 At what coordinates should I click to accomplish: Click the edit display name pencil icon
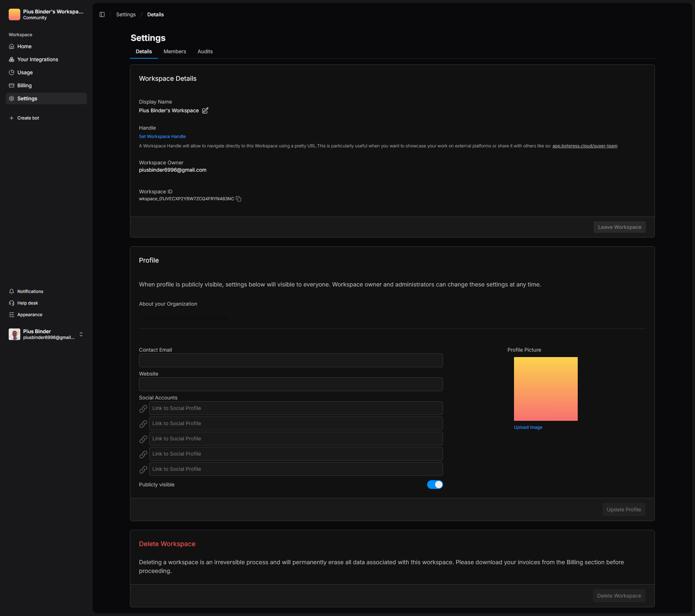coord(205,110)
